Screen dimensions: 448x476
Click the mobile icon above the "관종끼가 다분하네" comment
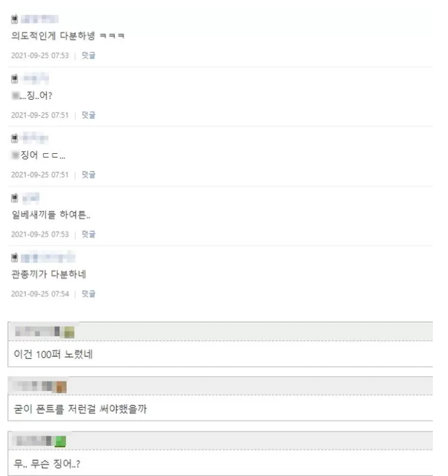click(x=15, y=257)
